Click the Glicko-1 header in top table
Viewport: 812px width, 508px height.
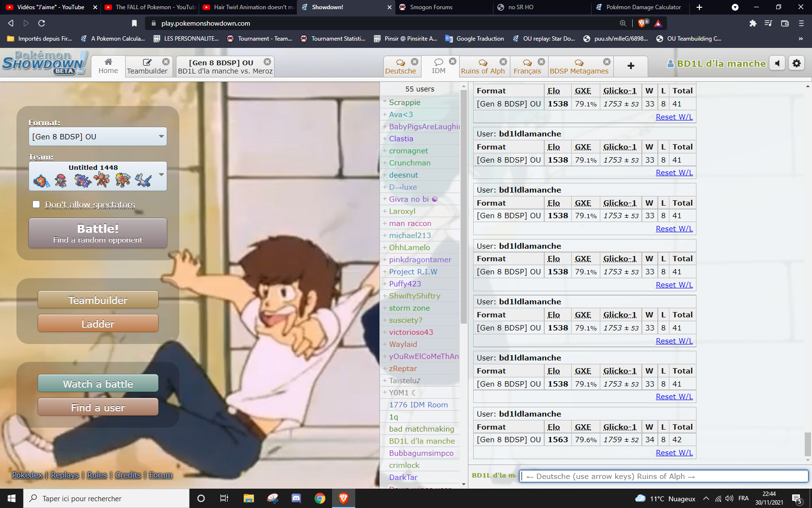(620, 91)
